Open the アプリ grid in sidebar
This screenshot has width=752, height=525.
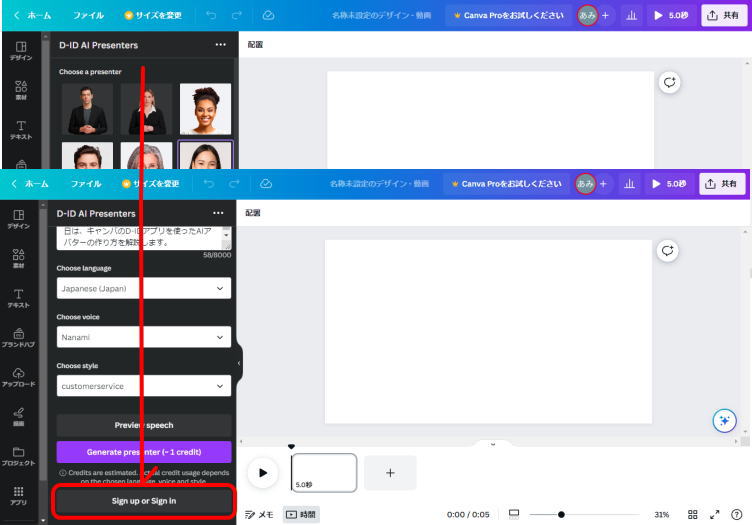click(x=18, y=495)
